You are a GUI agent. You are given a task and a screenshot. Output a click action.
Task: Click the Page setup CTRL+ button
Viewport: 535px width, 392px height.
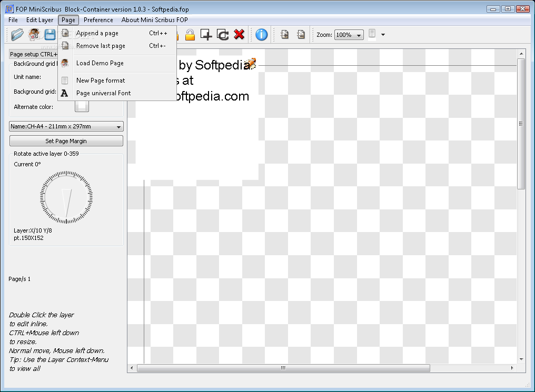34,54
